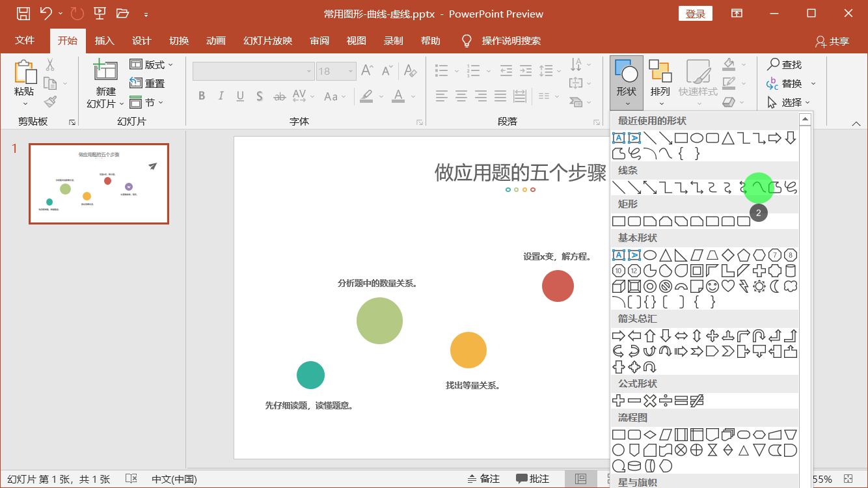Select the Not Equal formula shape
The width and height of the screenshot is (868, 488).
(x=697, y=401)
